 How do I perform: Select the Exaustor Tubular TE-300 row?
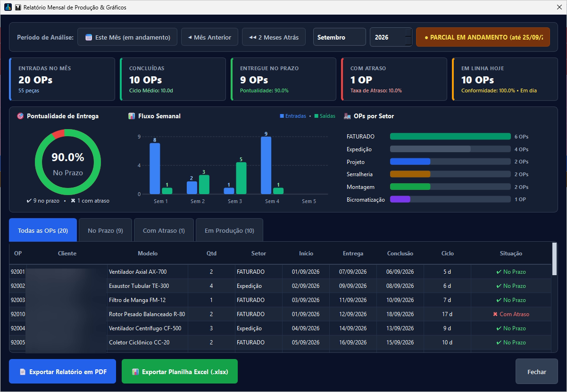pyautogui.click(x=280, y=286)
